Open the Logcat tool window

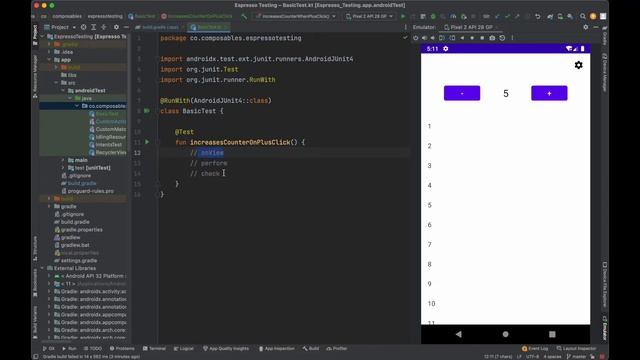tap(184, 349)
